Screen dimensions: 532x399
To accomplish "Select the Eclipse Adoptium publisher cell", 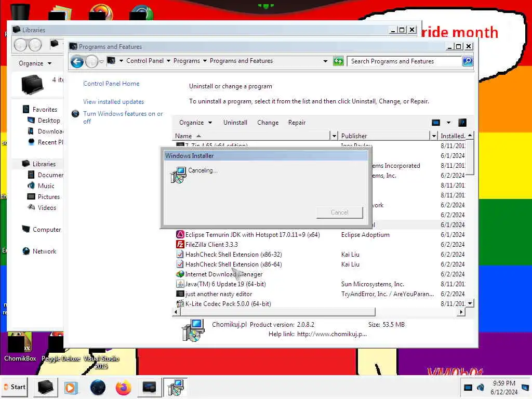I will pyautogui.click(x=365, y=235).
